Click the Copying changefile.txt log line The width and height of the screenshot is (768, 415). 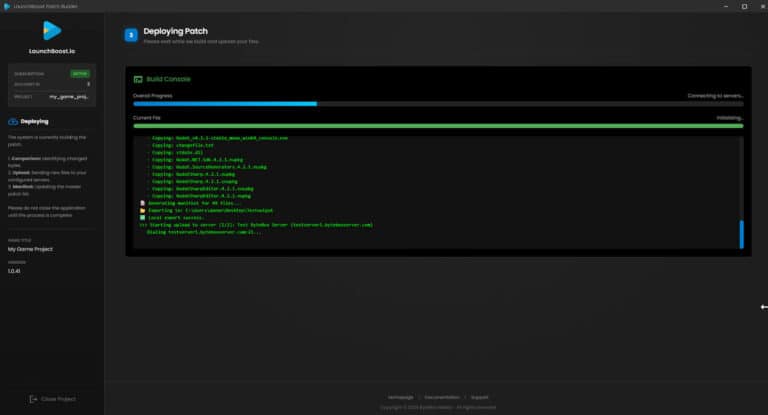[183, 145]
